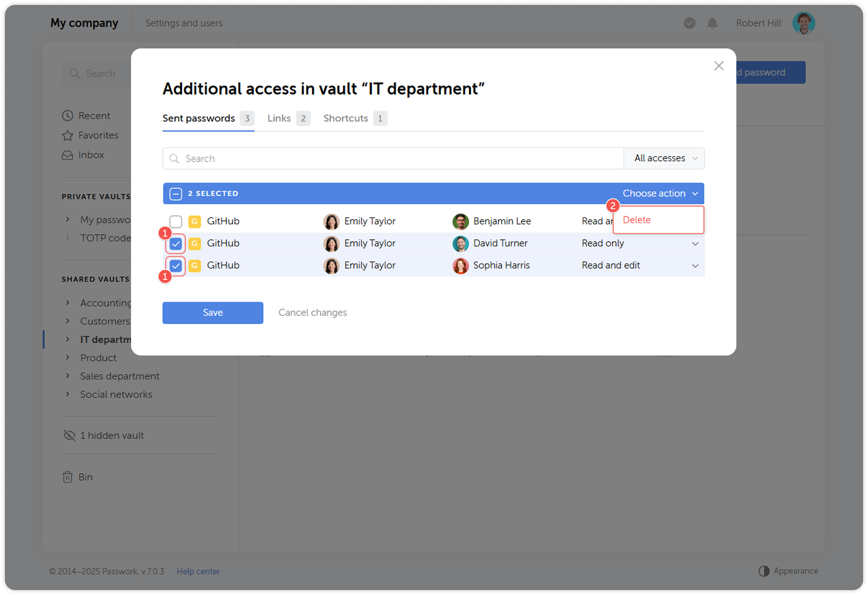Image resolution: width=868 pixels, height=595 pixels.
Task: Expand Read and edit dropdown for Sophia Harris
Action: tap(695, 266)
